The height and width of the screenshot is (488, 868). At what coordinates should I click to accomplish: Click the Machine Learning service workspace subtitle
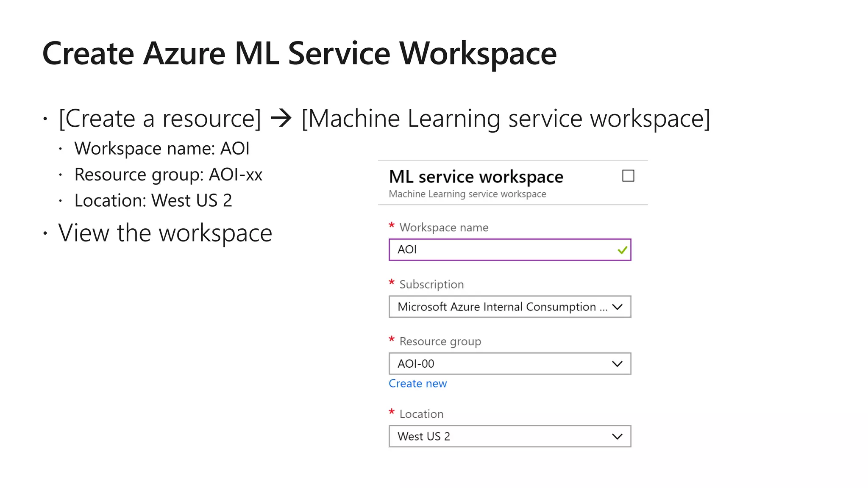pos(467,194)
